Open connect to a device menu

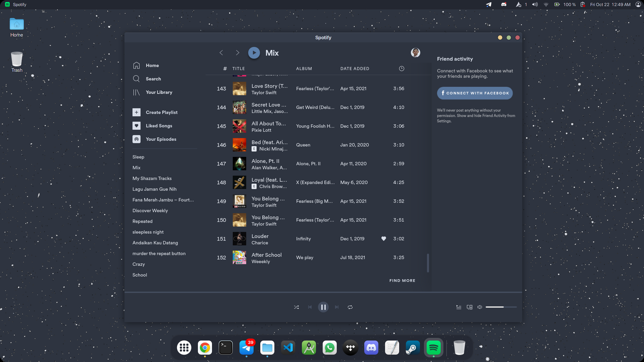470,307
